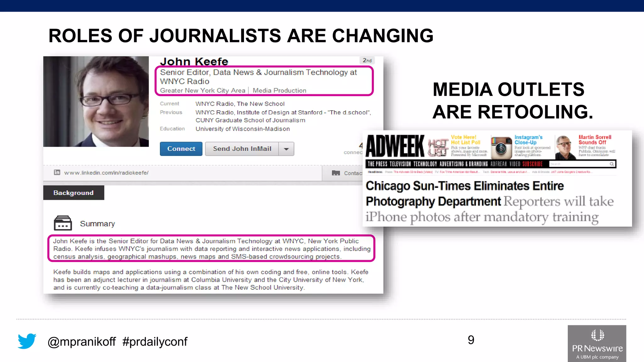Click John Keefe's profile photo

coord(96,101)
